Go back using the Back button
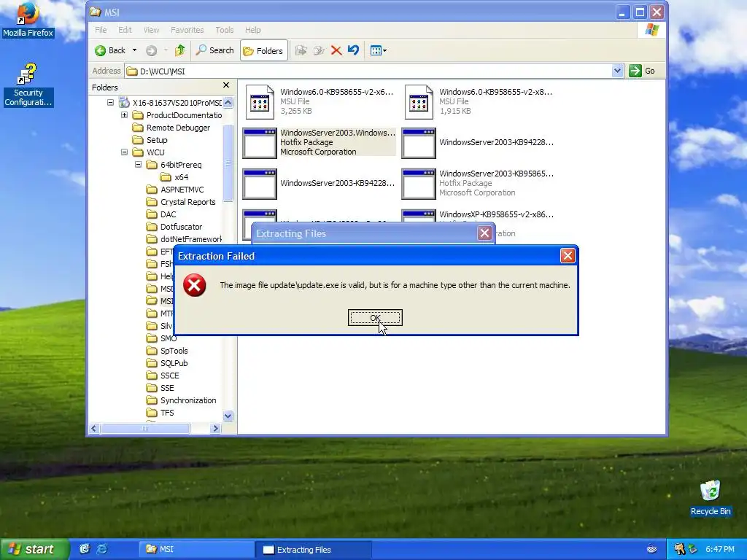This screenshot has height=560, width=747. point(111,50)
